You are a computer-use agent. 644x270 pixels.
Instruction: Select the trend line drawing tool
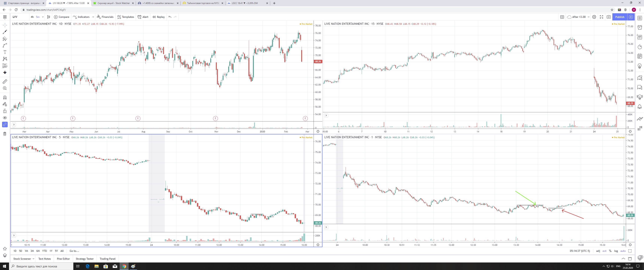click(5, 32)
